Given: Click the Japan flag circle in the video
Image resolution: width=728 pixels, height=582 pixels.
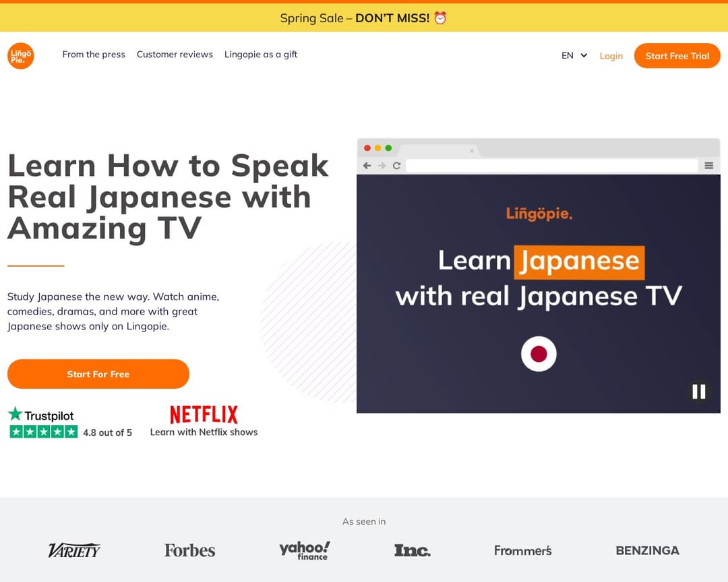Looking at the screenshot, I should coord(539,354).
